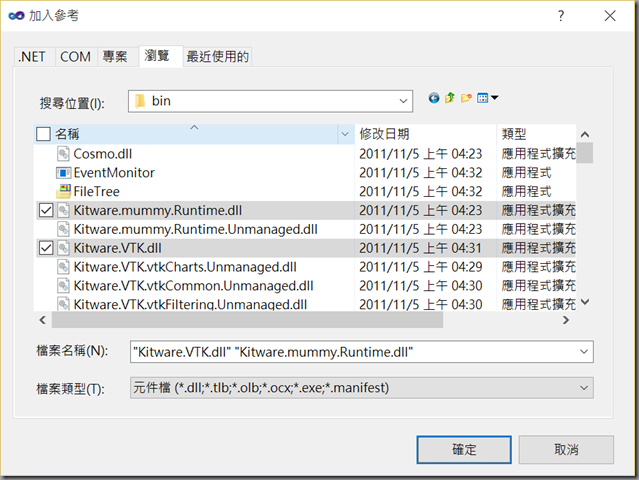Open the search location dropdown
The height and width of the screenshot is (480, 639).
click(x=403, y=101)
